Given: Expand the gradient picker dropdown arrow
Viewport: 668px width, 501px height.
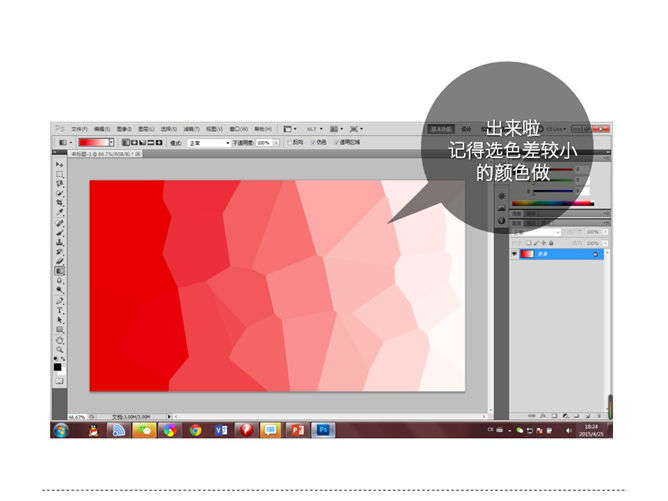Looking at the screenshot, I should point(114,143).
